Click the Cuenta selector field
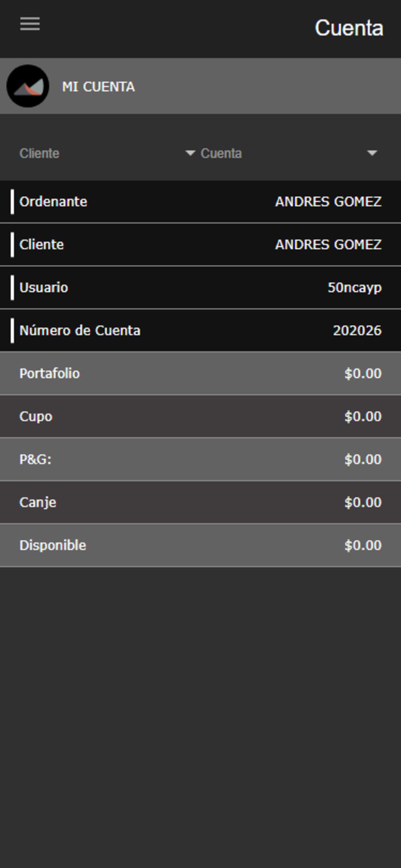Image resolution: width=401 pixels, height=868 pixels. [x=289, y=153]
